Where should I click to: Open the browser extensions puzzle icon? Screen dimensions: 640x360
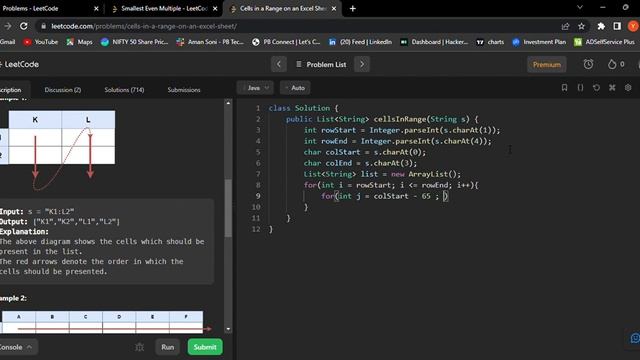click(601, 26)
